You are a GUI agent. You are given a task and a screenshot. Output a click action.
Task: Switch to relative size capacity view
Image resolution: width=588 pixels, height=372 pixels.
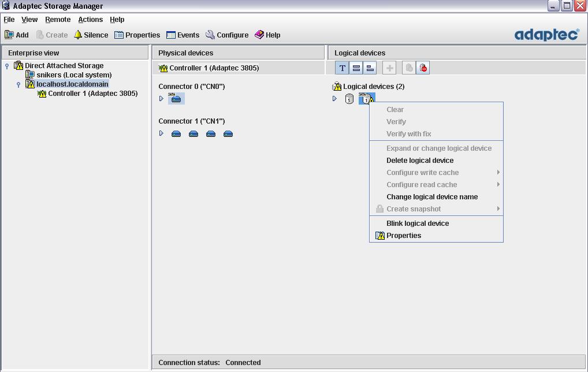point(370,68)
